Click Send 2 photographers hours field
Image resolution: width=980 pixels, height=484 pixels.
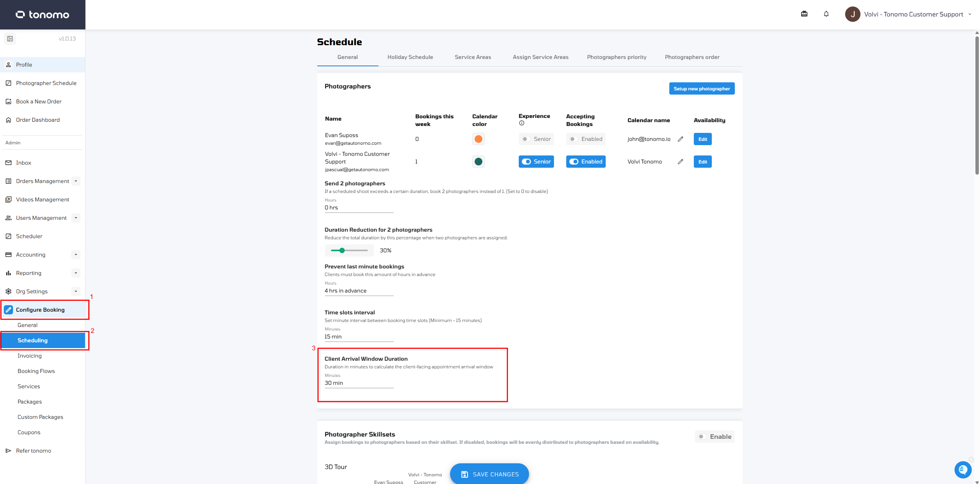click(x=359, y=208)
